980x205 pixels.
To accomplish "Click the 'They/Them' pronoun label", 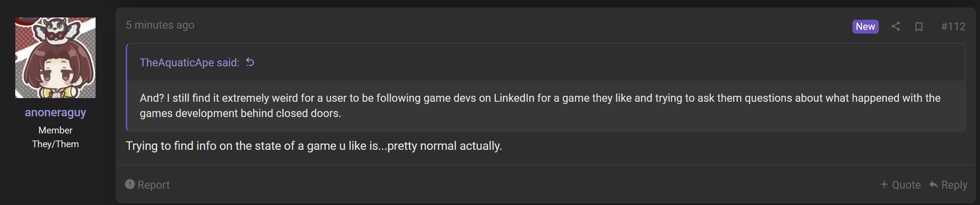I will click(x=55, y=144).
